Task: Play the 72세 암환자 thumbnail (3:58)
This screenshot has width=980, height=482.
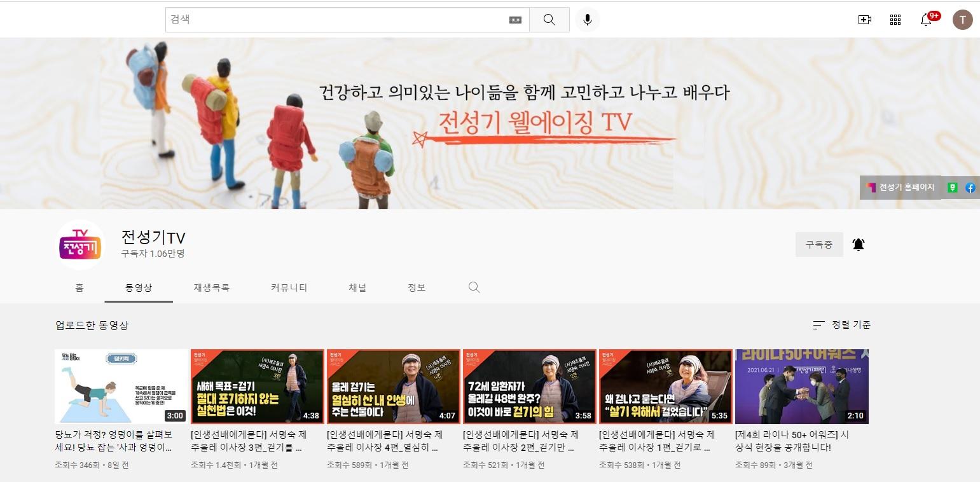Action: click(x=530, y=386)
